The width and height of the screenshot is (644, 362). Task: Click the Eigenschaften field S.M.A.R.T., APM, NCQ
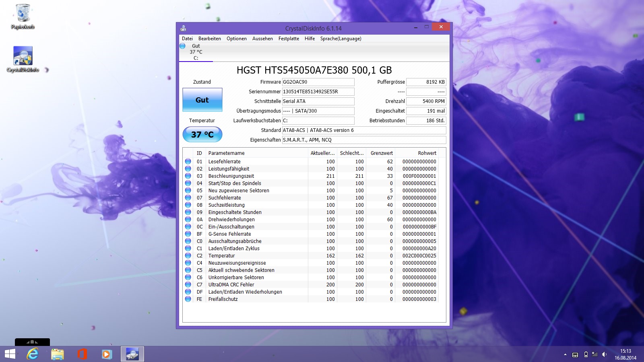click(364, 140)
